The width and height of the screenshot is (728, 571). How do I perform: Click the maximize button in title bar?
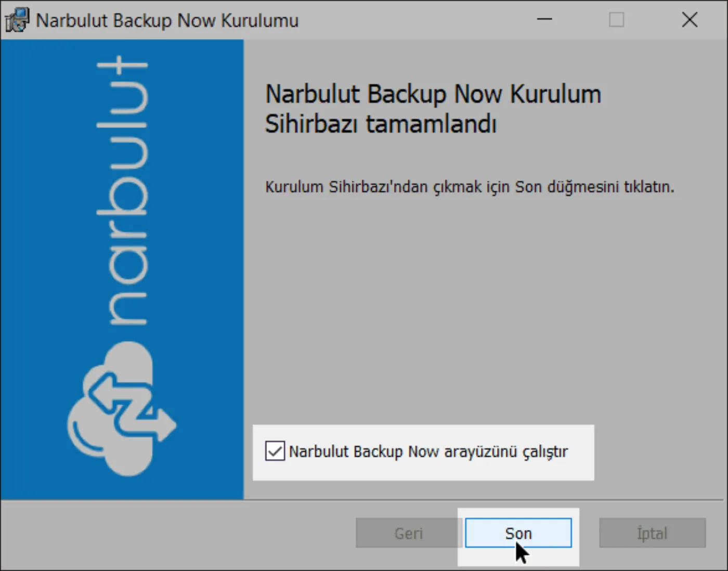pos(616,20)
